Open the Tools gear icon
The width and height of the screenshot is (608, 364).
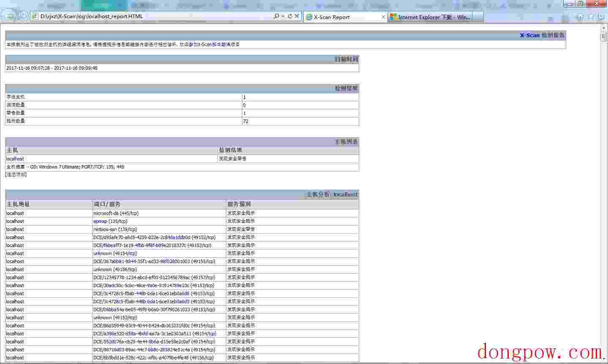pos(601,17)
